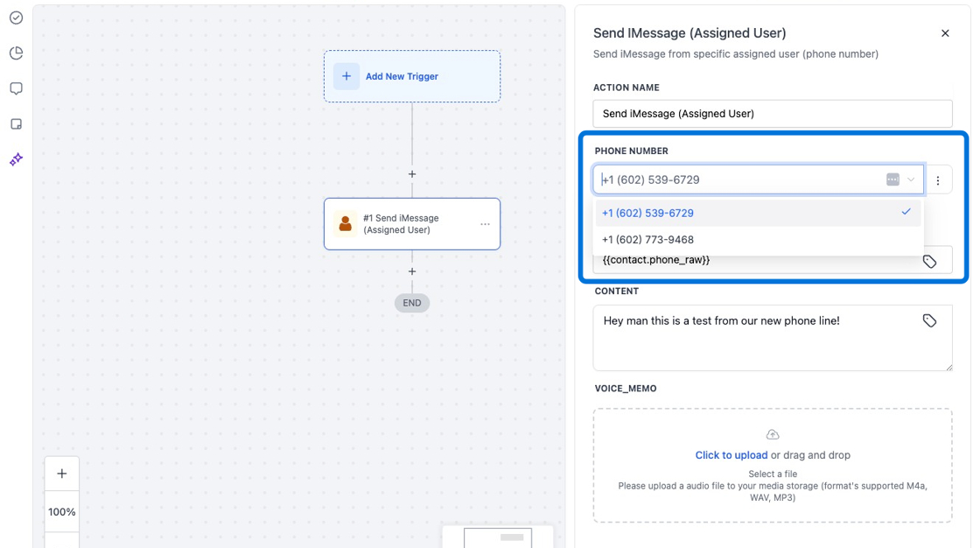The image size is (980, 548).
Task: Select the checkmark circle icon in sidebar
Action: [15, 18]
